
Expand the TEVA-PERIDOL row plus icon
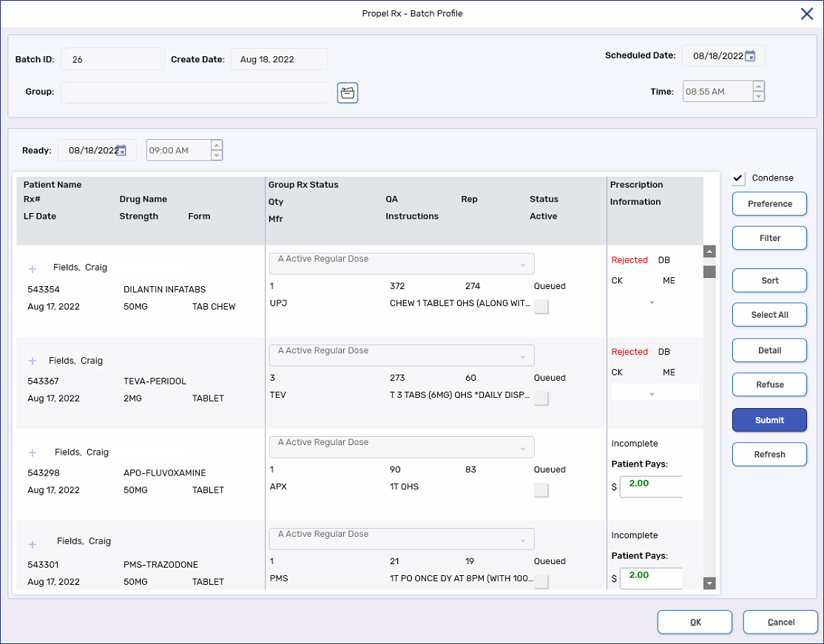pyautogui.click(x=33, y=361)
